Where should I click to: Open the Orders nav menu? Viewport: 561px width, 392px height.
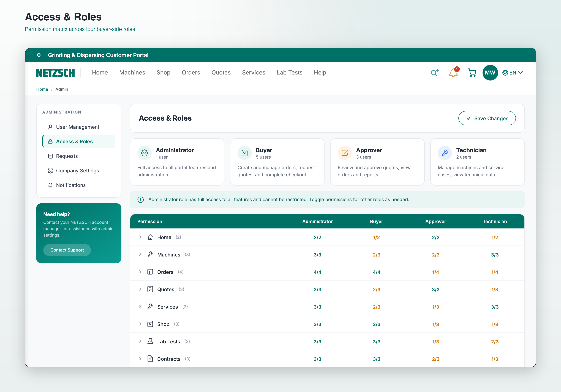point(191,73)
